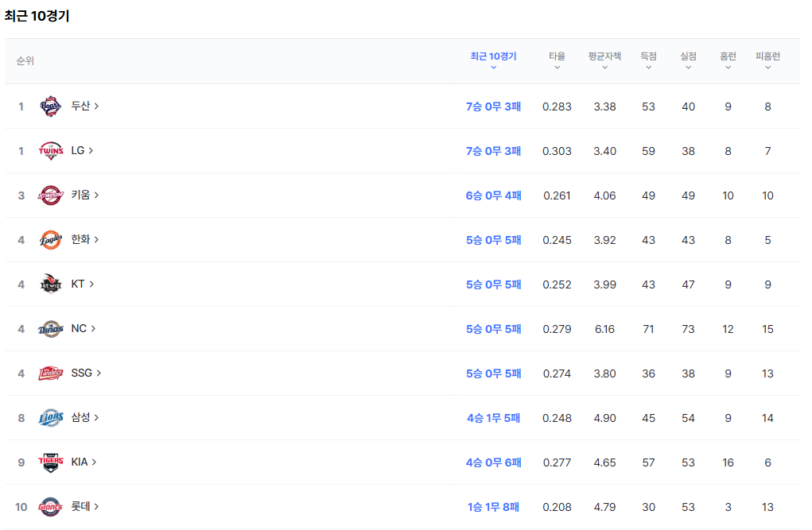Open the 삼성 team page link
This screenshot has height=530, width=812.
click(85, 418)
